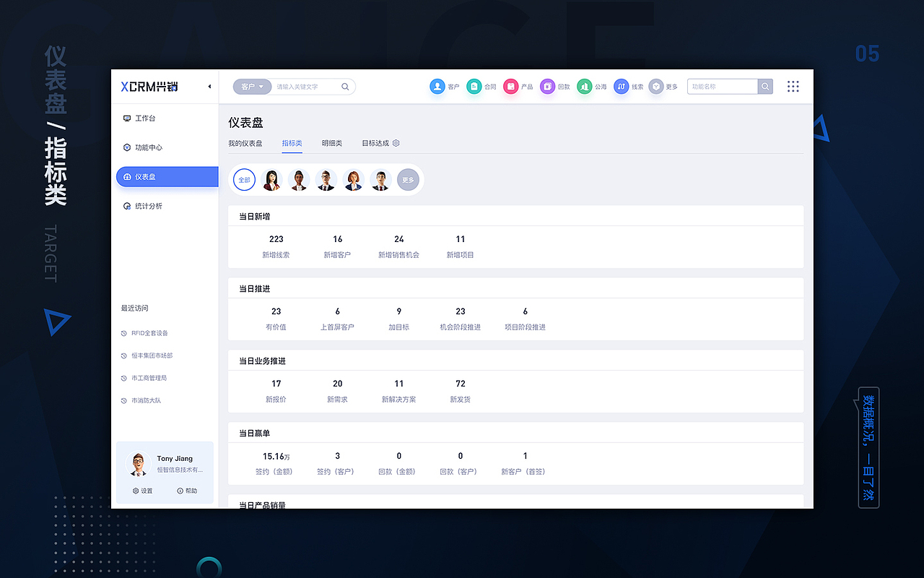Screen dimensions: 924x578
Task: Select the fourth avatar with orange hair
Action: pyautogui.click(x=354, y=180)
